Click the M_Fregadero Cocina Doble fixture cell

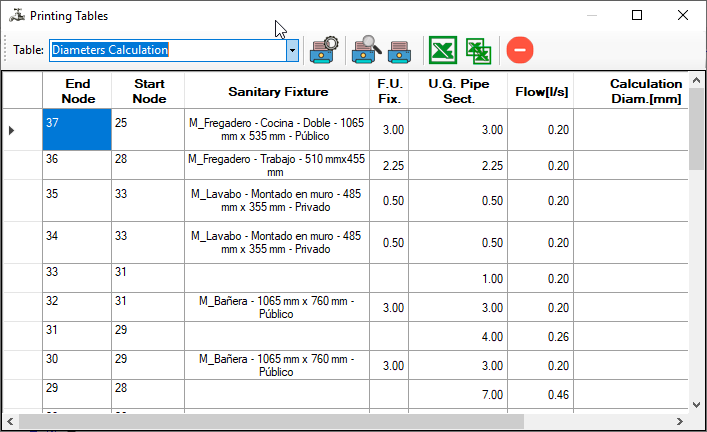[x=277, y=129]
